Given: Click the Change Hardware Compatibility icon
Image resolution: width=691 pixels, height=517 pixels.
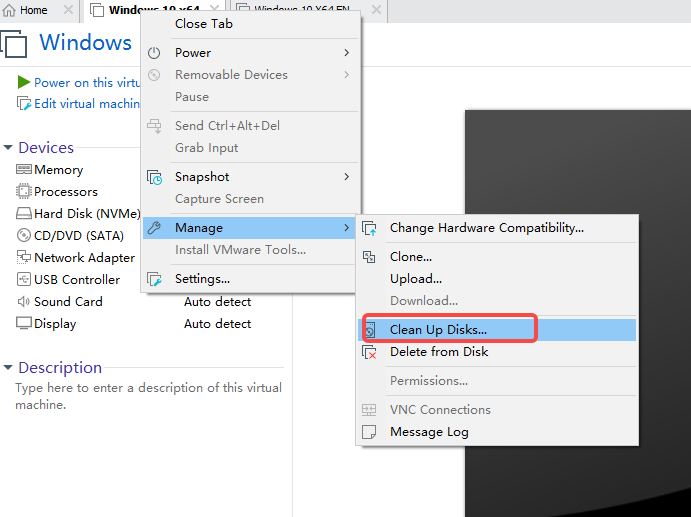Looking at the screenshot, I should click(369, 228).
